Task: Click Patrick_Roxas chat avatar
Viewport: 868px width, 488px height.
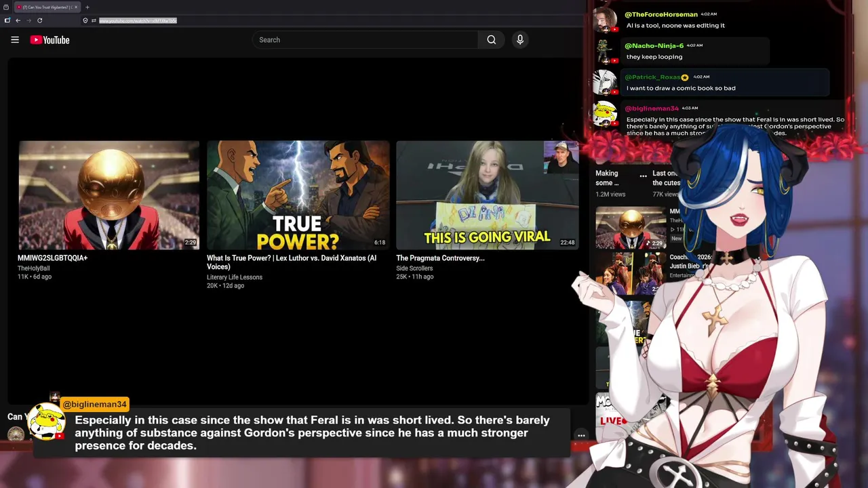Action: click(x=604, y=83)
